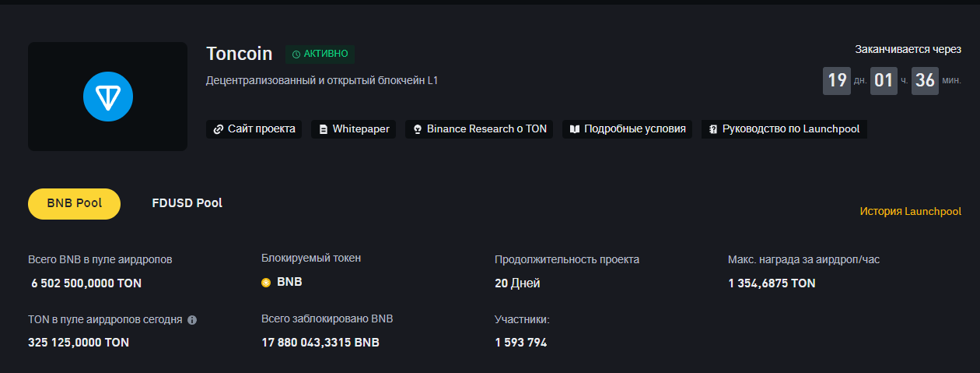Click the countdown days box showing 19

pyautogui.click(x=837, y=80)
